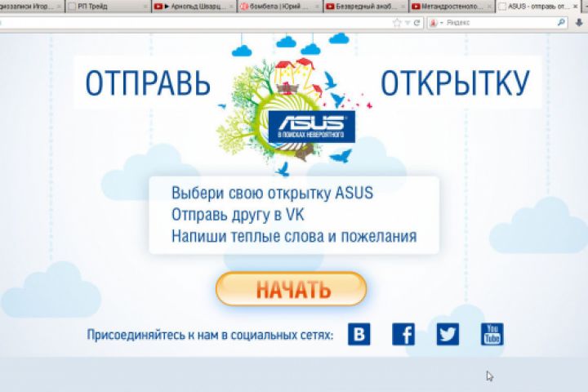Click the search magnifier icon

[561, 23]
